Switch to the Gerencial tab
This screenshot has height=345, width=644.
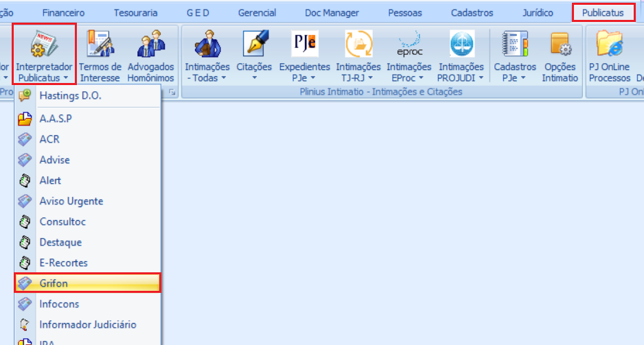click(x=257, y=13)
